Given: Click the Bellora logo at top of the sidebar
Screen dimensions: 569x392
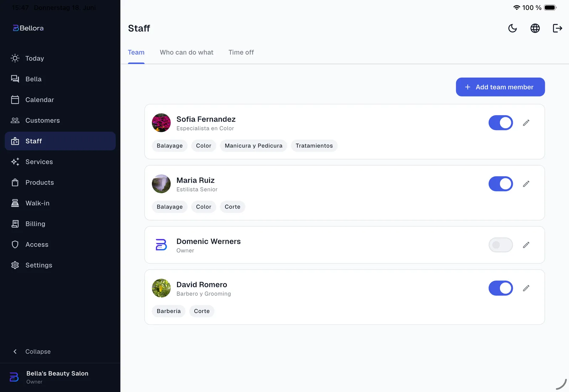Looking at the screenshot, I should [x=28, y=28].
